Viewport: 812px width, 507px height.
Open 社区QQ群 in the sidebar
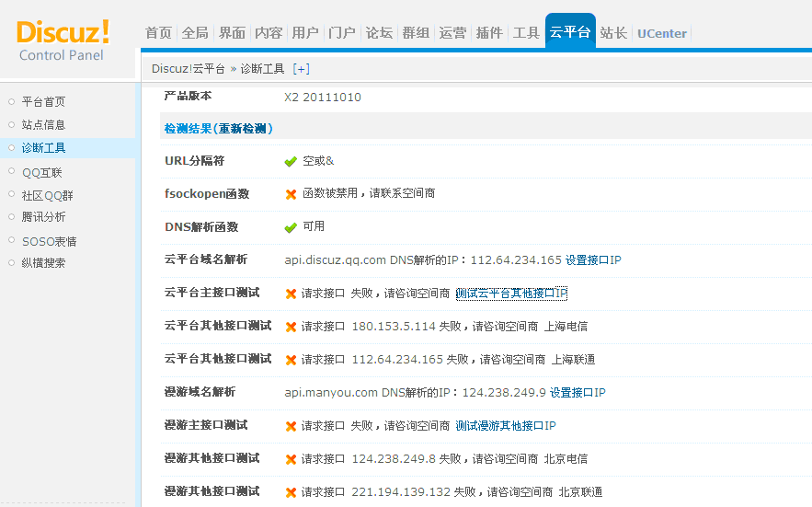click(x=47, y=195)
